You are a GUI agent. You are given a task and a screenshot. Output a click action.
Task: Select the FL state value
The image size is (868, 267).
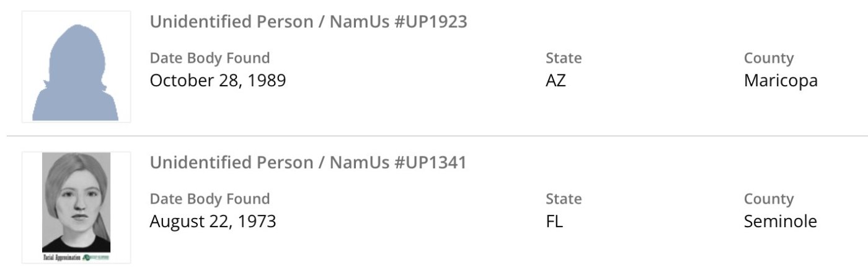pos(554,221)
